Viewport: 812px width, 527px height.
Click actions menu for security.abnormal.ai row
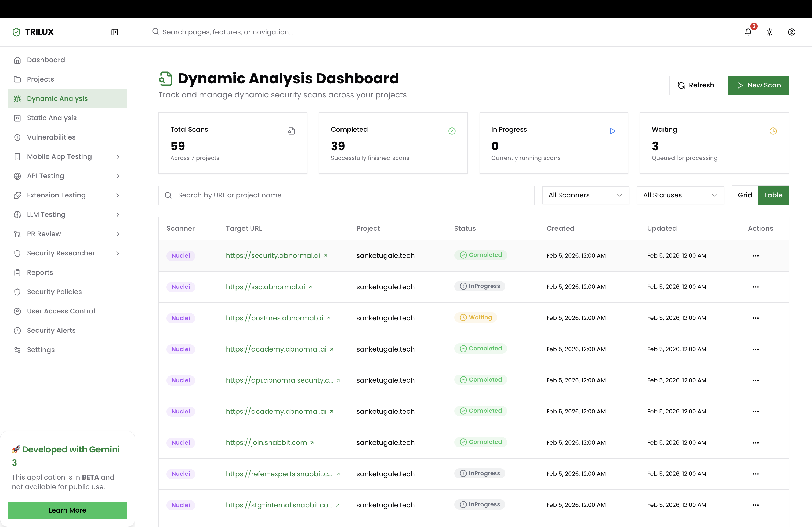(x=755, y=256)
